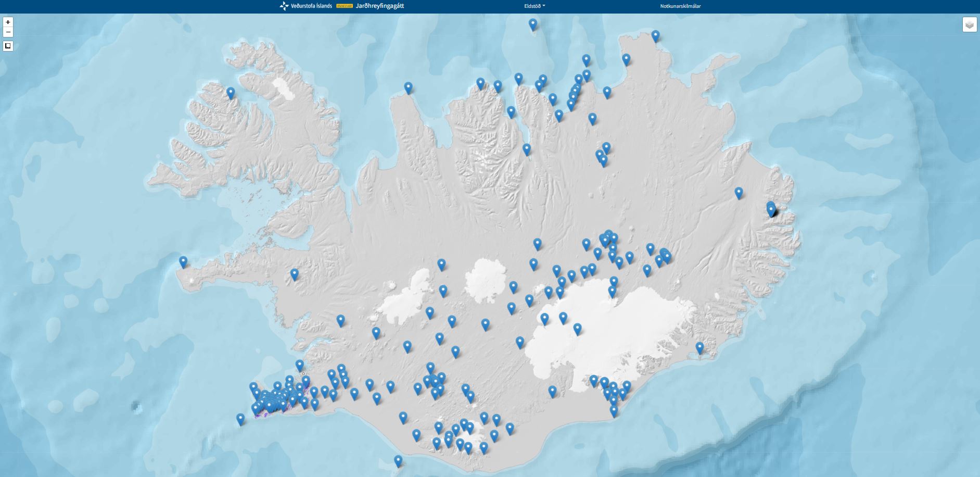Image resolution: width=980 pixels, height=477 pixels.
Task: Select the inland marker east of Snæfellsnes
Action: (295, 274)
